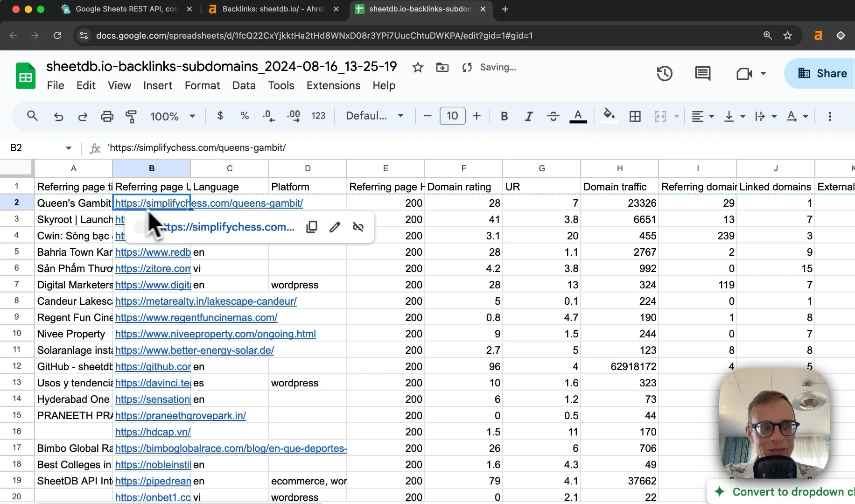Toggle strikethrough formatting
The image size is (855, 504).
tap(553, 116)
